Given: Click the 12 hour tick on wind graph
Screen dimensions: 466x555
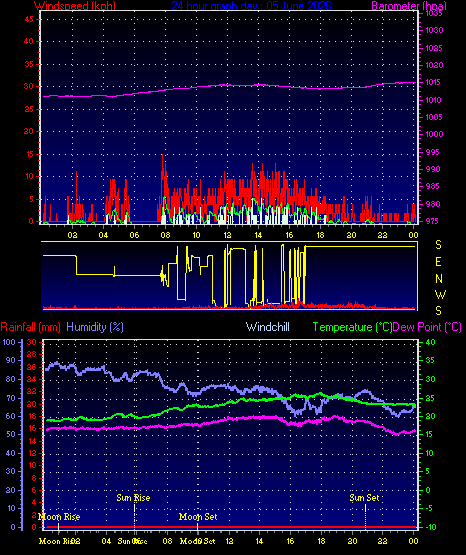Looking at the screenshot, I should 227,235.
